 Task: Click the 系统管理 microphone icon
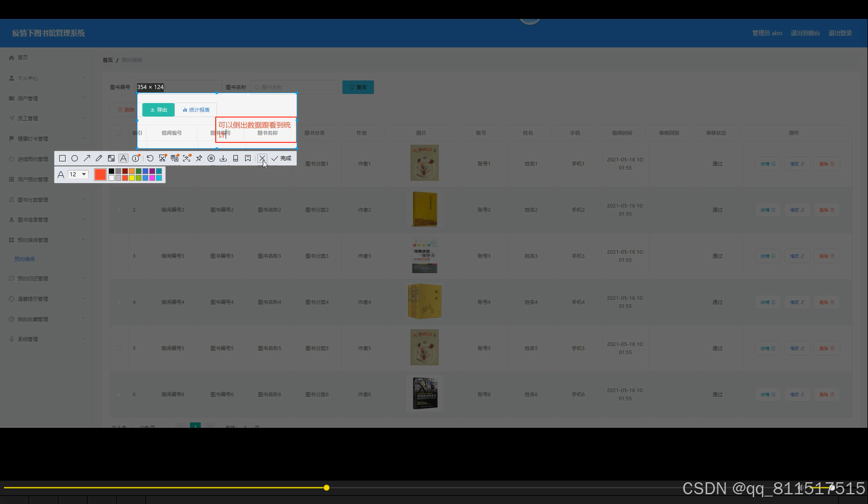pos(11,339)
